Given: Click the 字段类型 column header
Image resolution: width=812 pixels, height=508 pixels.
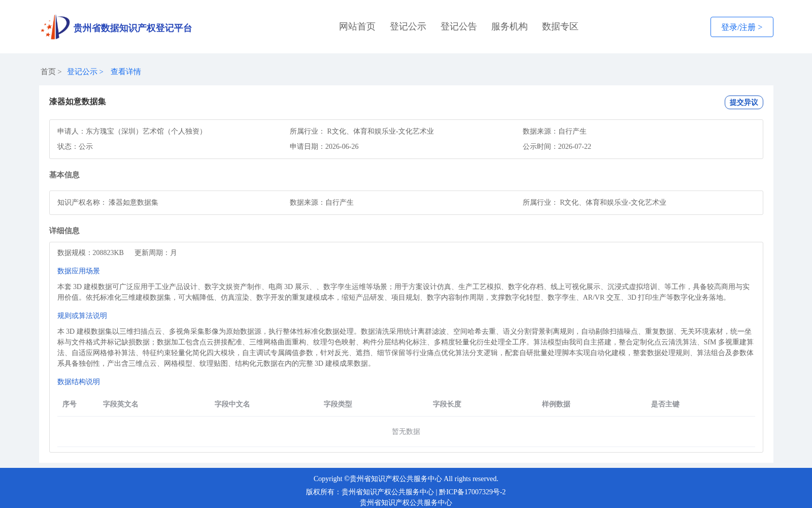Looking at the screenshot, I should [338, 404].
